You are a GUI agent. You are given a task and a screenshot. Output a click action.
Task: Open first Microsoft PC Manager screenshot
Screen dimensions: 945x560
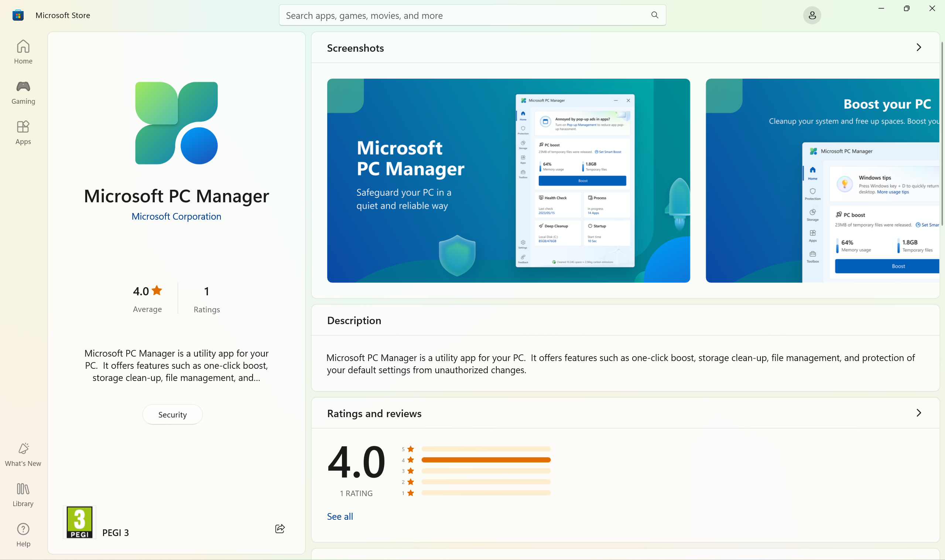pos(509,181)
